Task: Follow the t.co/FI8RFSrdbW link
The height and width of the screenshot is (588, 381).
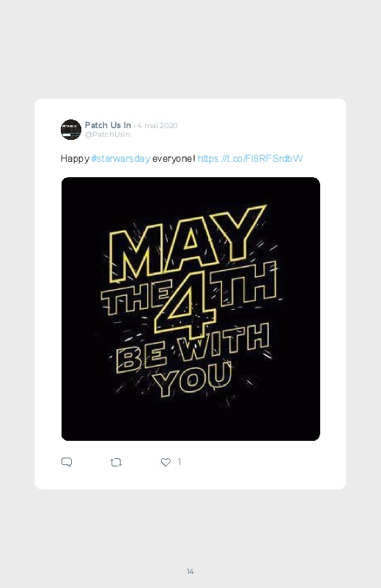Action: [250, 159]
